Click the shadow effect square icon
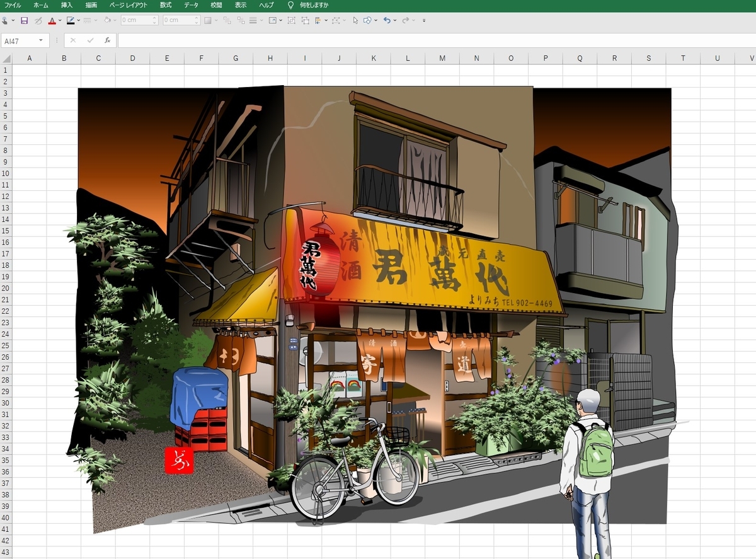 click(208, 20)
